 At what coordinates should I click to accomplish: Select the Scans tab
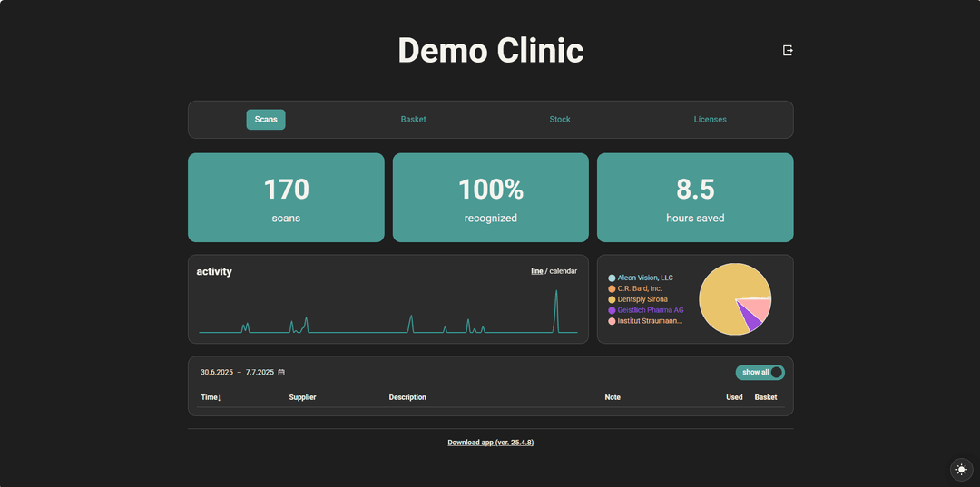pyautogui.click(x=266, y=119)
